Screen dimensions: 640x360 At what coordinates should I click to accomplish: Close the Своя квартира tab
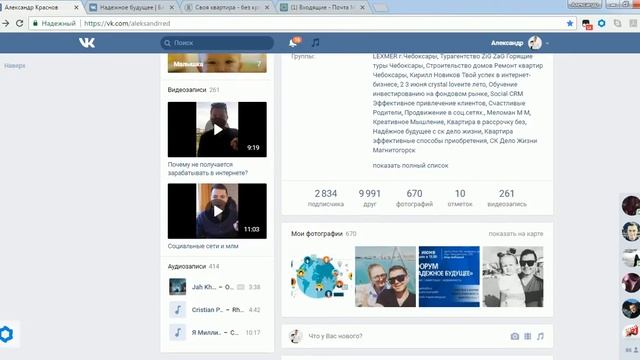click(x=267, y=7)
